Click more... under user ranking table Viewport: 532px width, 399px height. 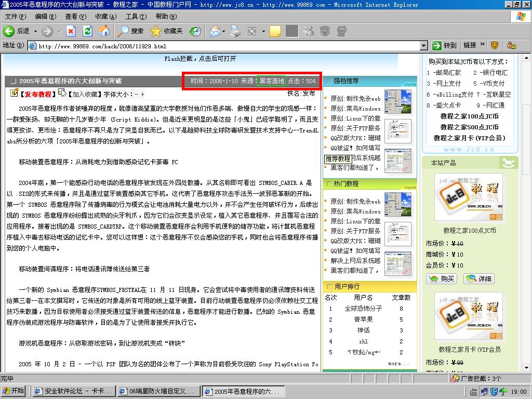[398, 363]
